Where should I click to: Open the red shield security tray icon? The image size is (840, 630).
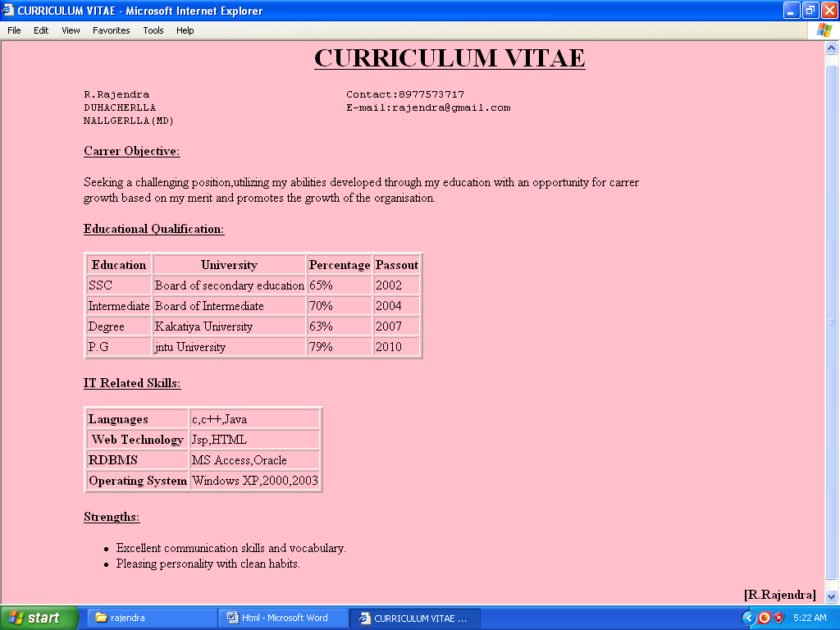point(779,618)
